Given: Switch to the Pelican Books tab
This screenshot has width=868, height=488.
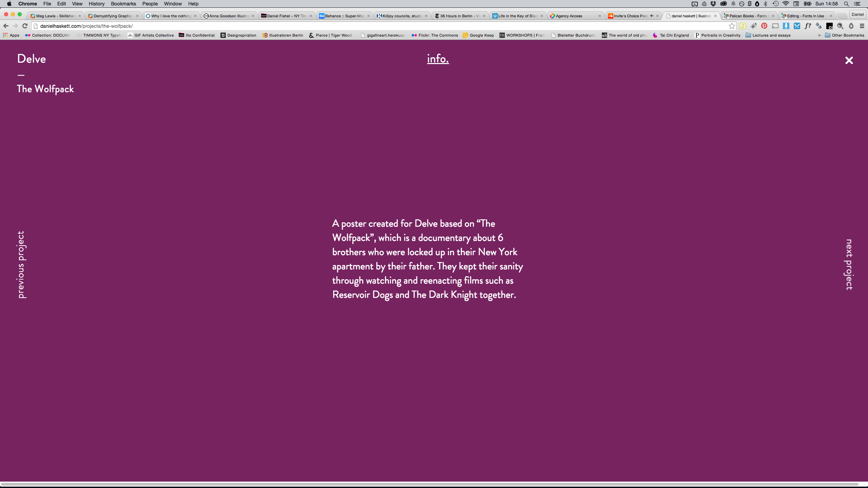Looking at the screenshot, I should [x=747, y=16].
